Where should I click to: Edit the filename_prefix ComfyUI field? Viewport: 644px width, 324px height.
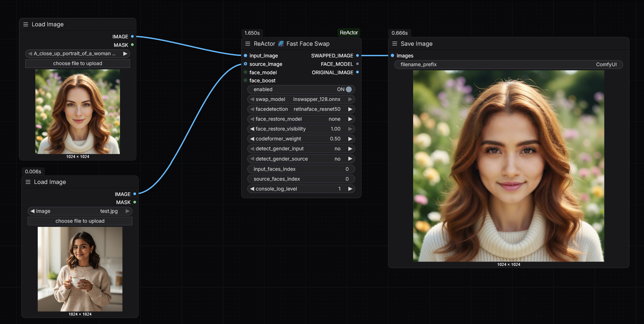508,65
